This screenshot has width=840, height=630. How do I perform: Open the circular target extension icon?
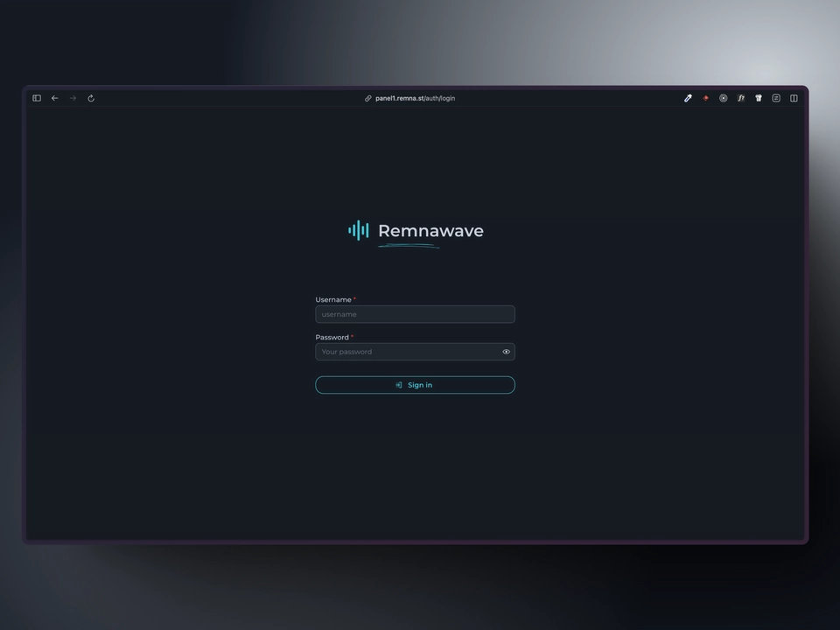pos(723,98)
